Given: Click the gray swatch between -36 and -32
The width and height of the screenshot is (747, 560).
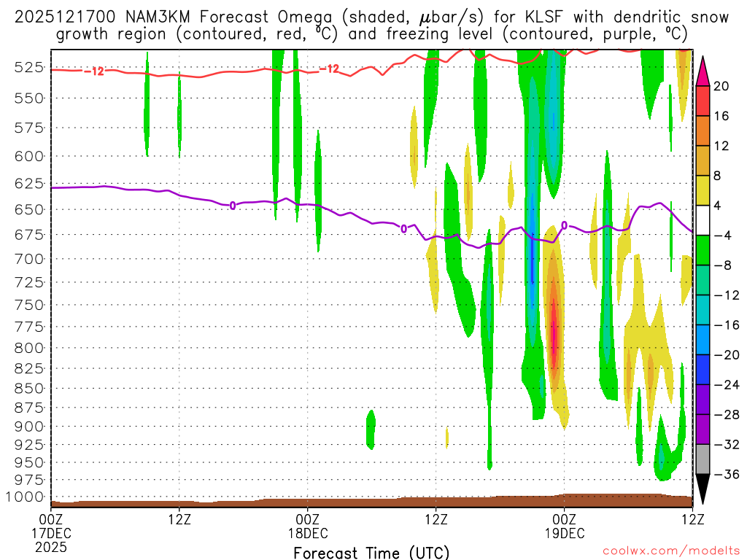Looking at the screenshot, I should coord(703,459).
